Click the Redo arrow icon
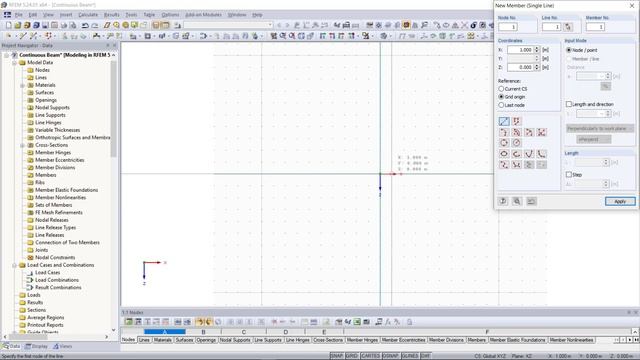This screenshot has height=360, width=640. (95, 25)
